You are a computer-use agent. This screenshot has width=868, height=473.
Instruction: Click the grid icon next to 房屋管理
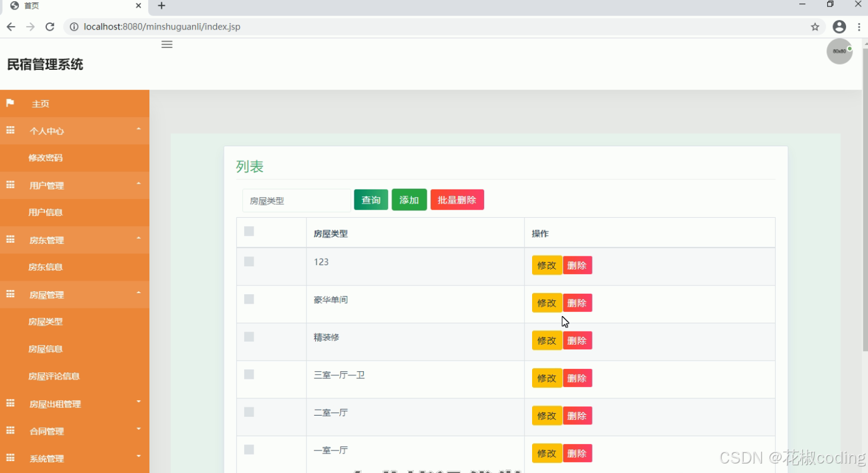tap(10, 294)
